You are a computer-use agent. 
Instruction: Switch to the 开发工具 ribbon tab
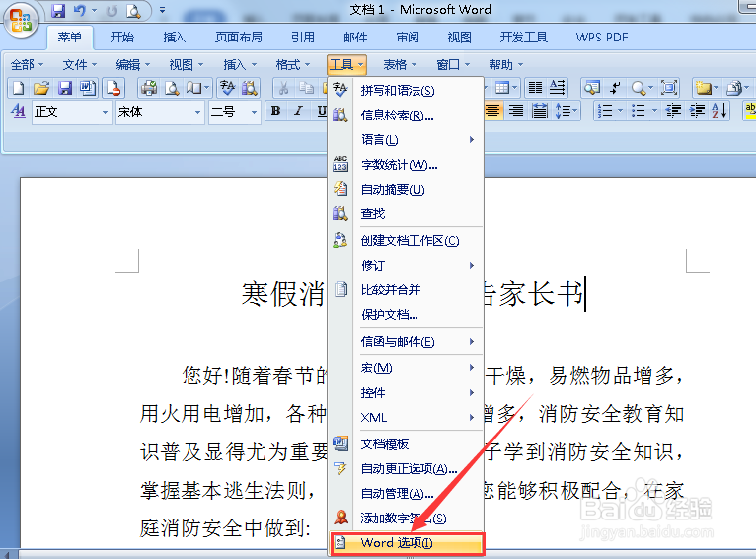pos(524,38)
